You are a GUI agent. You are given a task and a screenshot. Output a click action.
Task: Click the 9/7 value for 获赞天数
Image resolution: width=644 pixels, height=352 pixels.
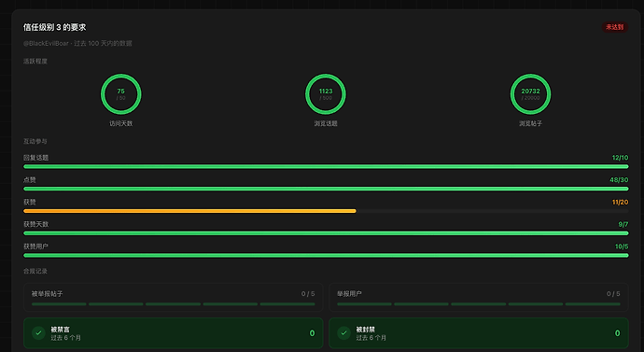623,224
